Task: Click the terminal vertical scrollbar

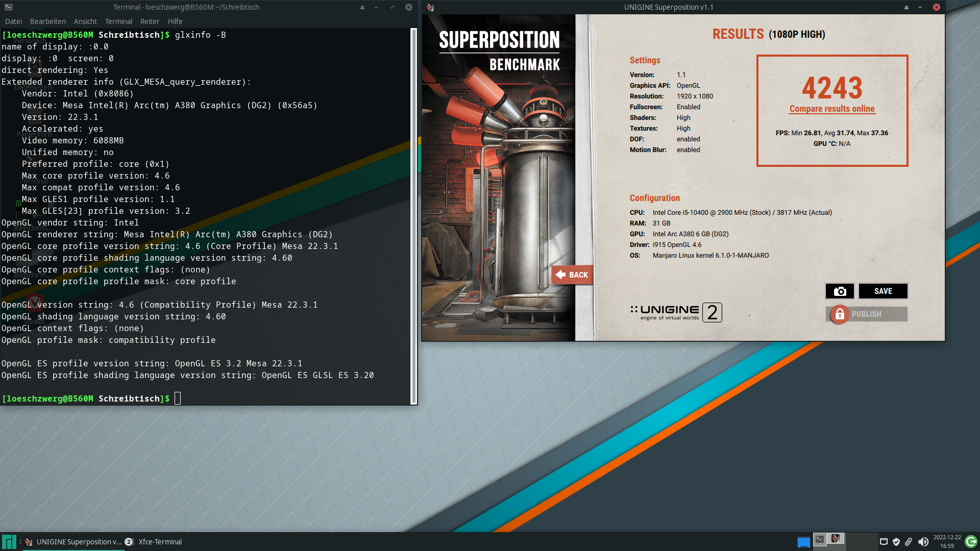Action: [413, 214]
